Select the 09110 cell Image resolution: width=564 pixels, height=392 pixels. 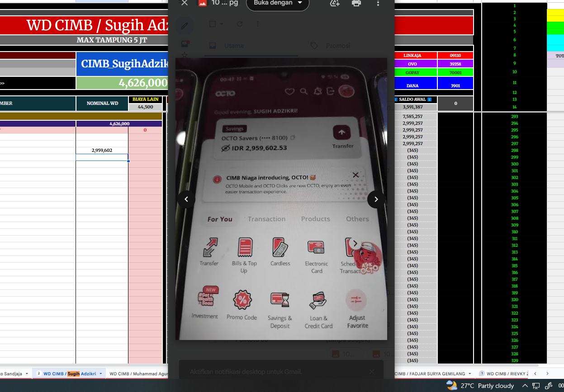(x=455, y=55)
